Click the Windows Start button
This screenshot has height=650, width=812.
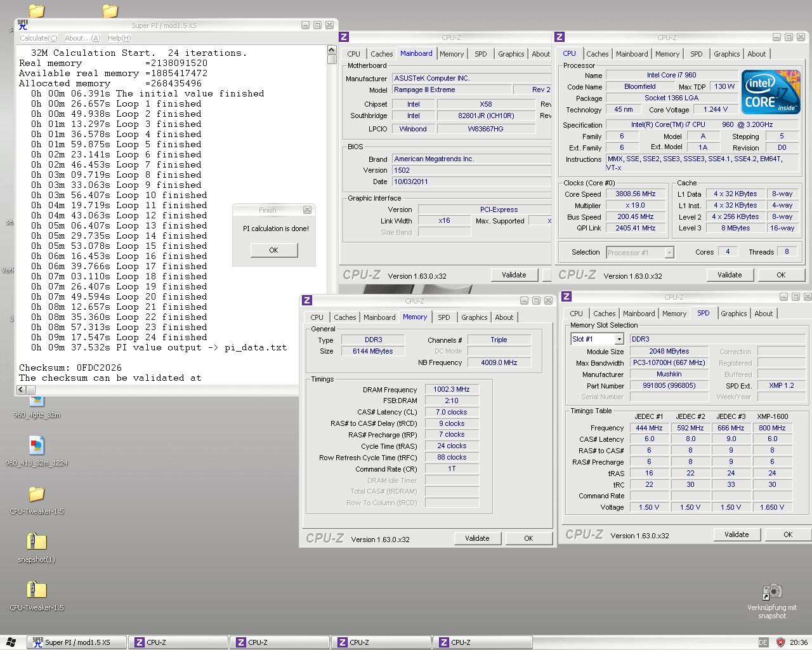pyautogui.click(x=11, y=642)
